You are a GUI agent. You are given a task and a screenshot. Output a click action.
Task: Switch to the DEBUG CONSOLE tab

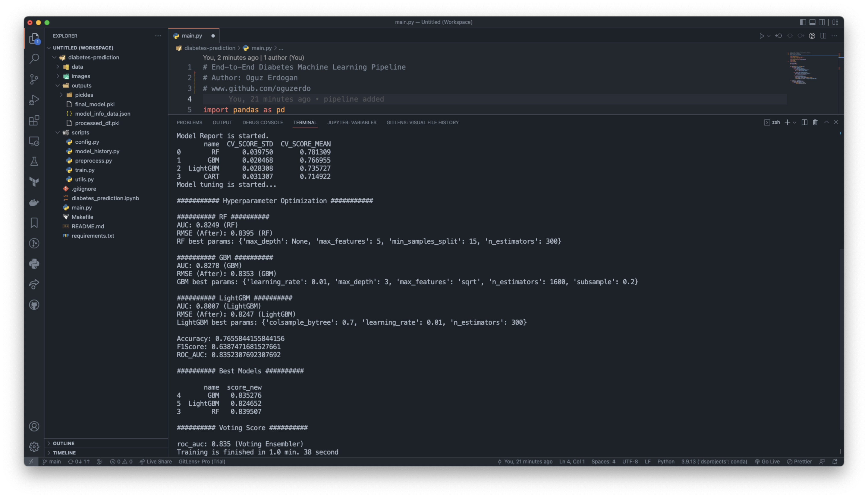pos(262,122)
